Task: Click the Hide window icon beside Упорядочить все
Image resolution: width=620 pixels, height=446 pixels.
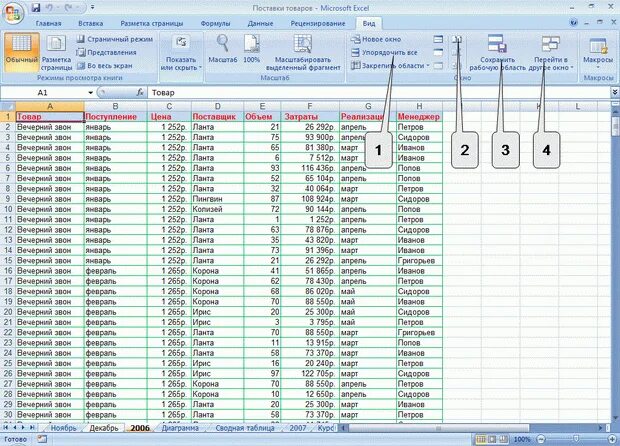Action: click(x=438, y=52)
